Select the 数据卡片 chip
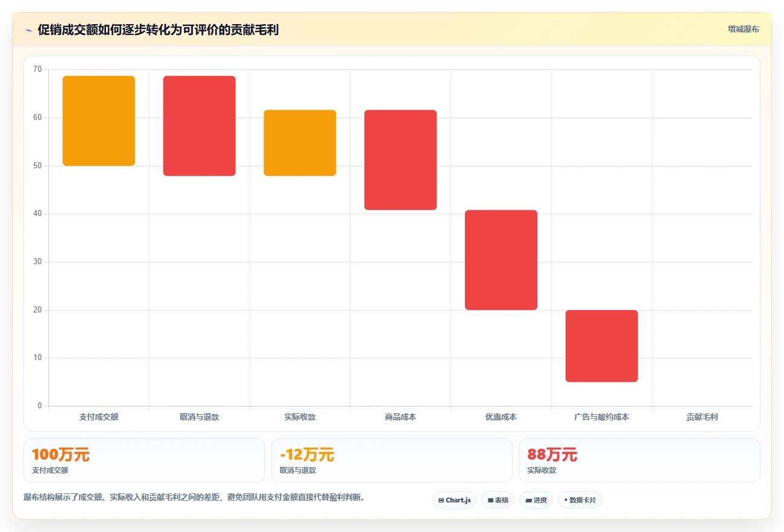The height and width of the screenshot is (532, 784). coord(580,500)
